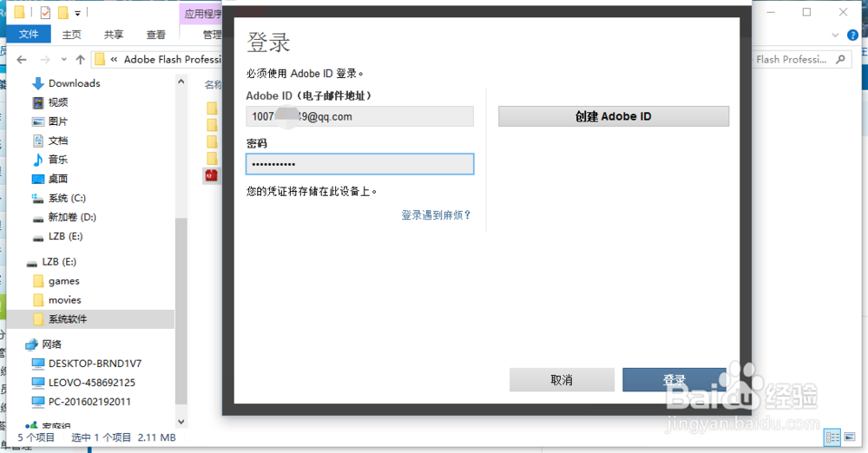Open the 管理 ribbon tab
The height and width of the screenshot is (453, 868).
212,35
